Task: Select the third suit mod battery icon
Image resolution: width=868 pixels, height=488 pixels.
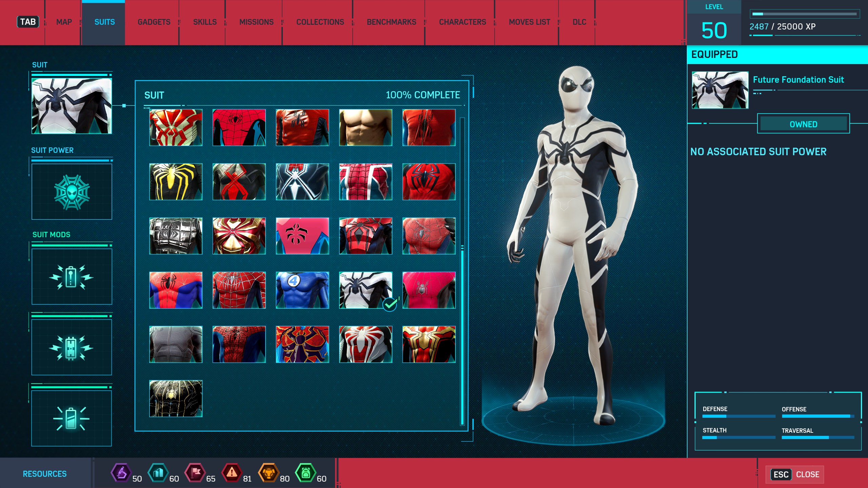Action: pyautogui.click(x=72, y=419)
